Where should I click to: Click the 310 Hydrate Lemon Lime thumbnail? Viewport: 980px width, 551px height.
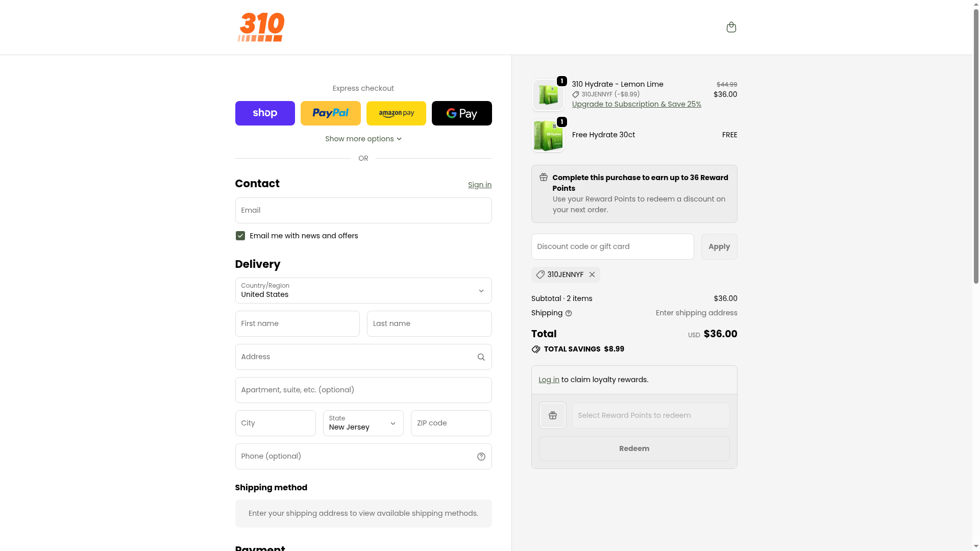coord(548,95)
